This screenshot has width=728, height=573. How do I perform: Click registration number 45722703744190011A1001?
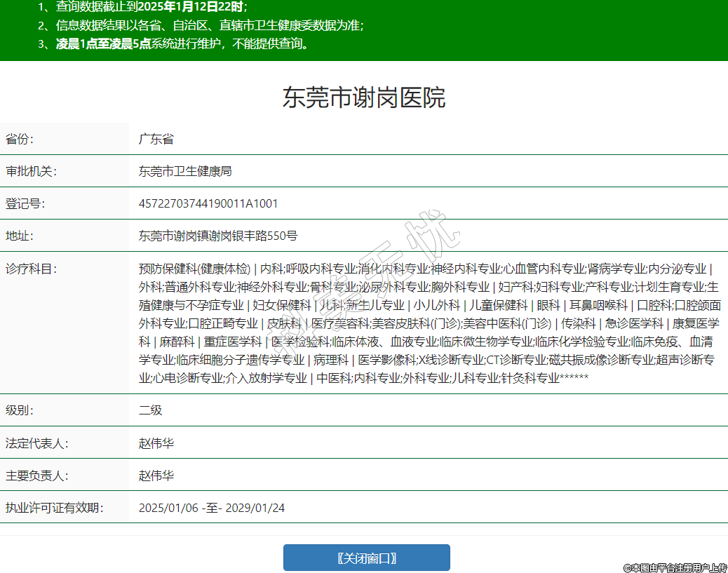click(208, 203)
